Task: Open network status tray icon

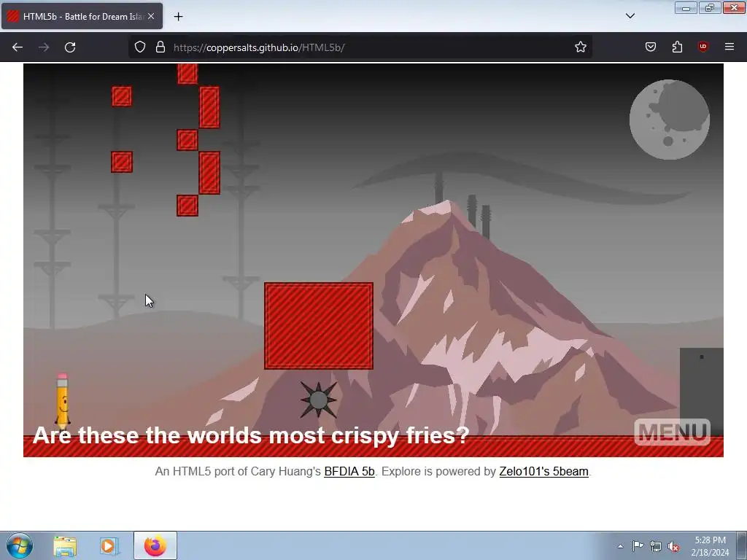Action: click(x=656, y=546)
